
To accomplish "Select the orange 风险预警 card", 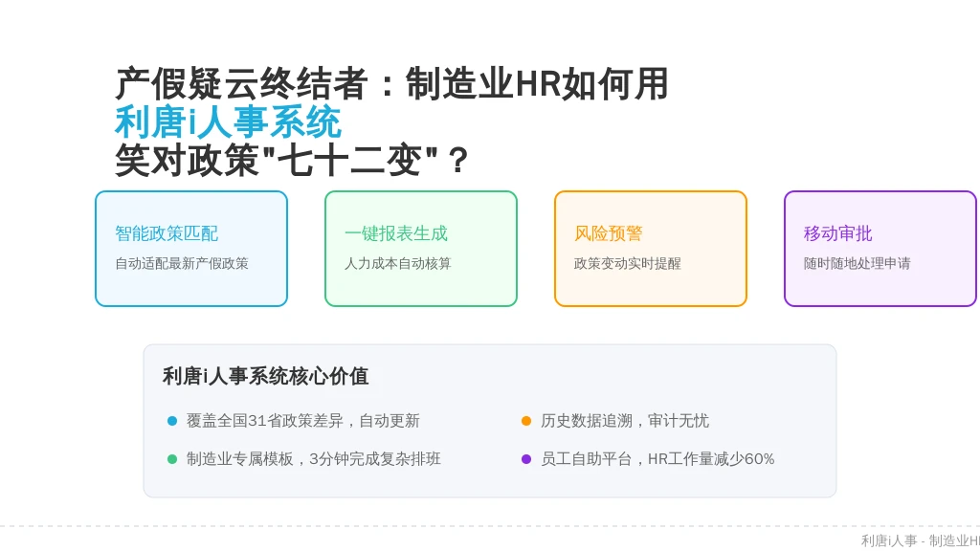I will 651,249.
